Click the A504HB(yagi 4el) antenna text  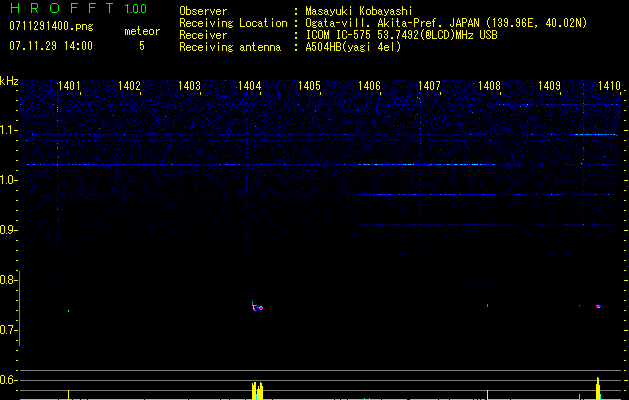(x=353, y=47)
